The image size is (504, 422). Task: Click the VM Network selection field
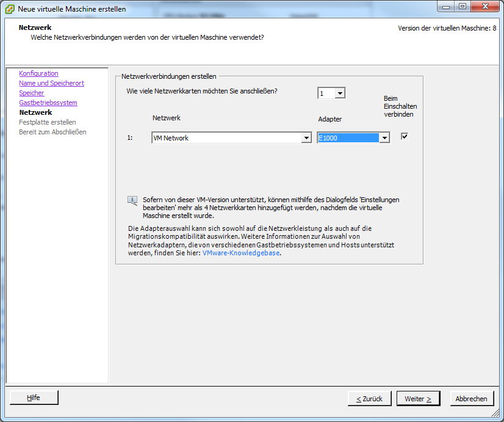[x=226, y=138]
